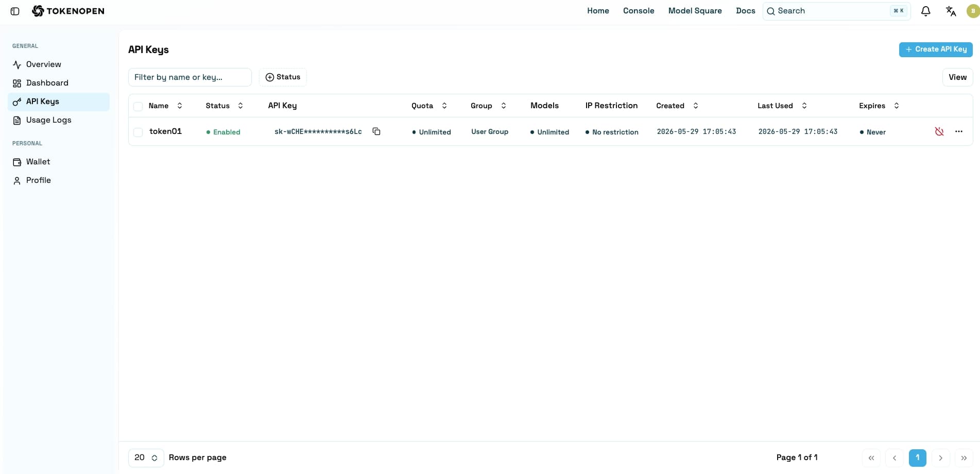This screenshot has width=980, height=474.
Task: Open the token01 more actions menu
Action: tap(959, 131)
